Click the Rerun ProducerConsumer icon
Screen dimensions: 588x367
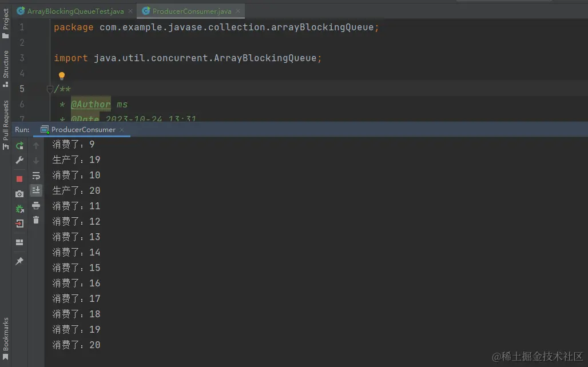19,145
